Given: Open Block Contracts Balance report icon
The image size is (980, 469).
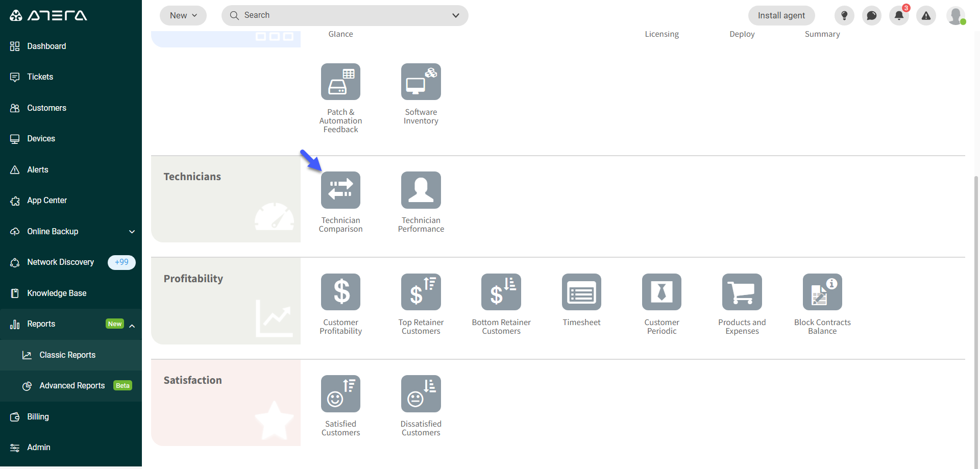Looking at the screenshot, I should point(822,292).
